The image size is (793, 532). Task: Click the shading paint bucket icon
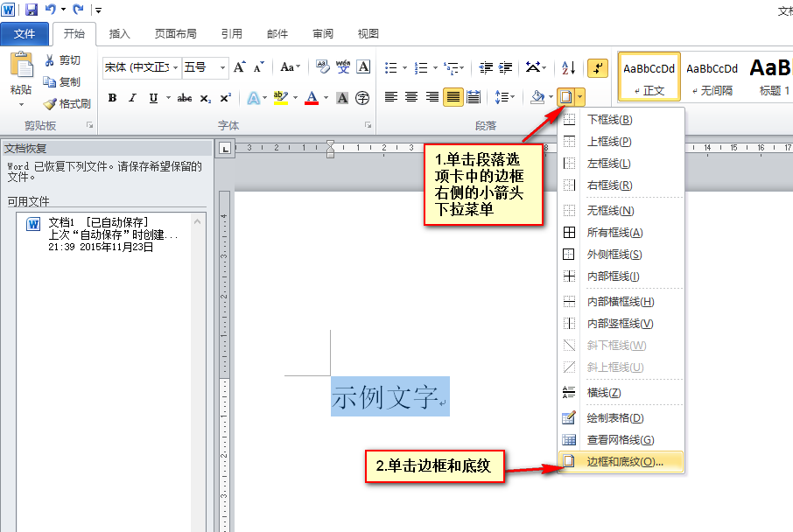tap(537, 96)
